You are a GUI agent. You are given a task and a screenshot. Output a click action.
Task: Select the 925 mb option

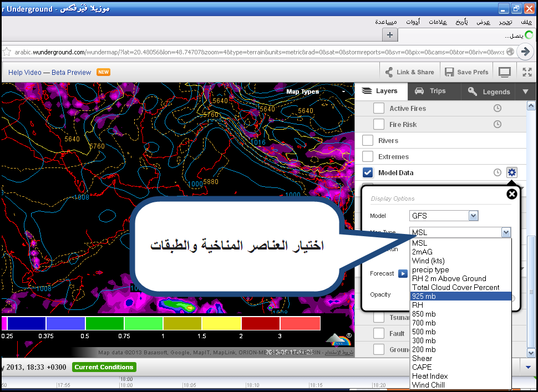point(461,296)
